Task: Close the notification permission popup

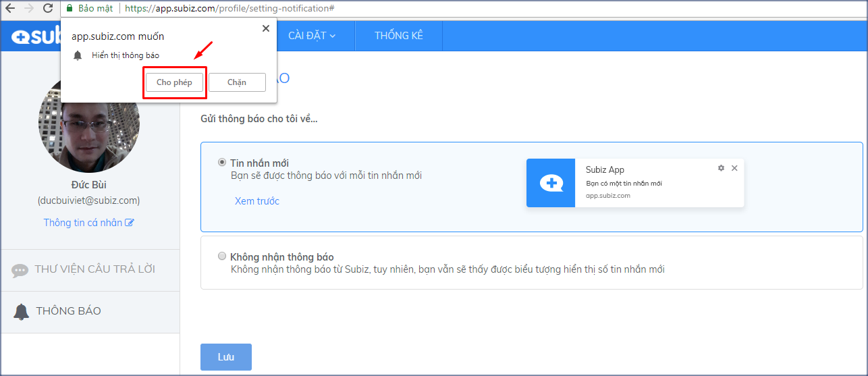Action: pos(265,28)
